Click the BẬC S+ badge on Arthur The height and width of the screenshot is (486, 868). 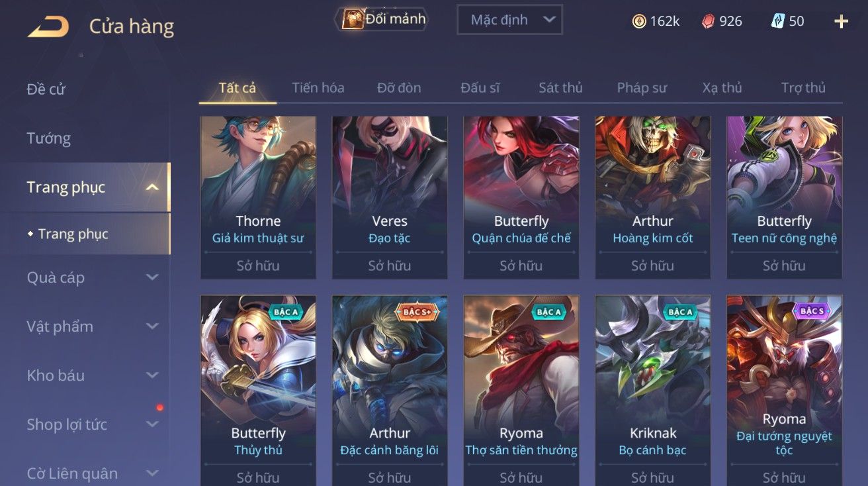(417, 311)
